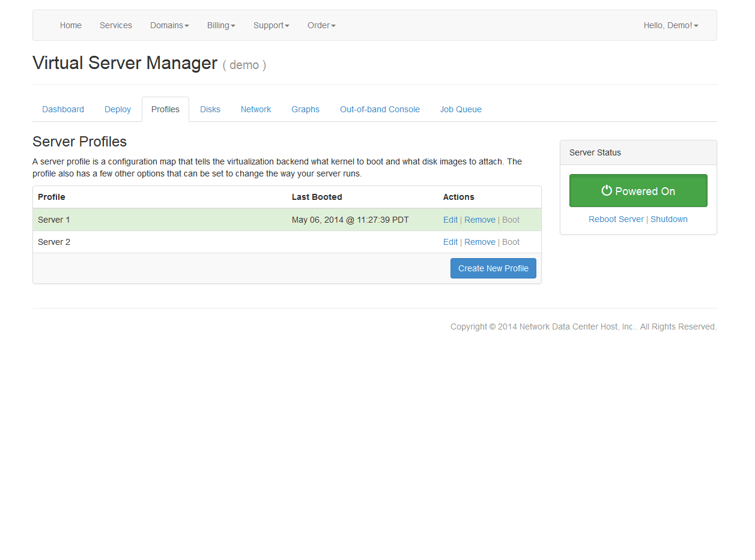This screenshot has width=755, height=560.
Task: Click the Create New Profile button
Action: tap(493, 268)
